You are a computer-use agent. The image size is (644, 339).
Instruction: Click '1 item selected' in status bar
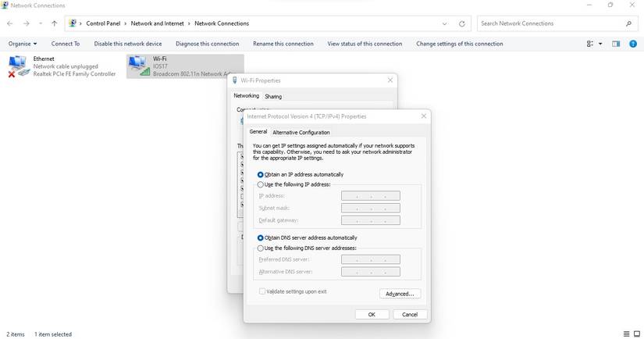(53, 334)
